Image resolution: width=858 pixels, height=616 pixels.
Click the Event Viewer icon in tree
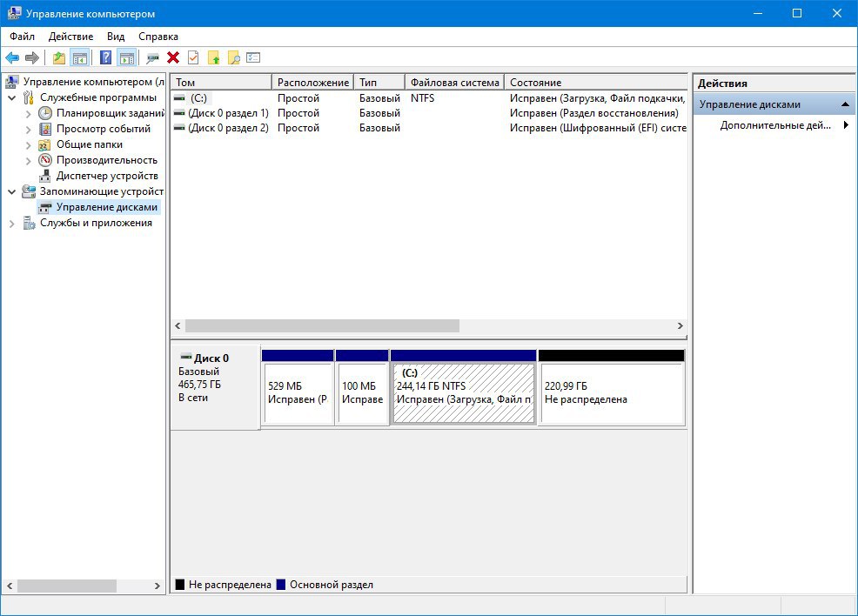click(45, 129)
